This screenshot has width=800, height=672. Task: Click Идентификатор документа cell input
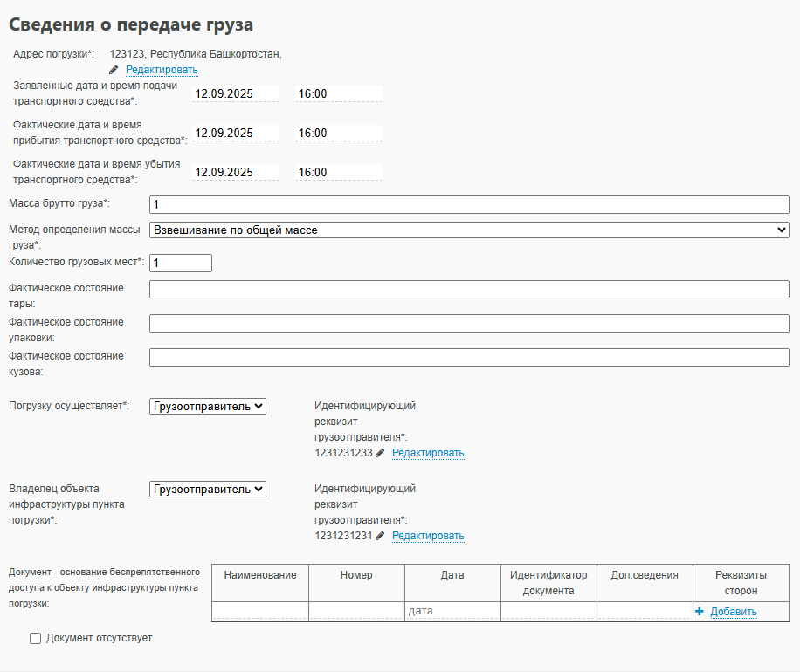click(548, 611)
